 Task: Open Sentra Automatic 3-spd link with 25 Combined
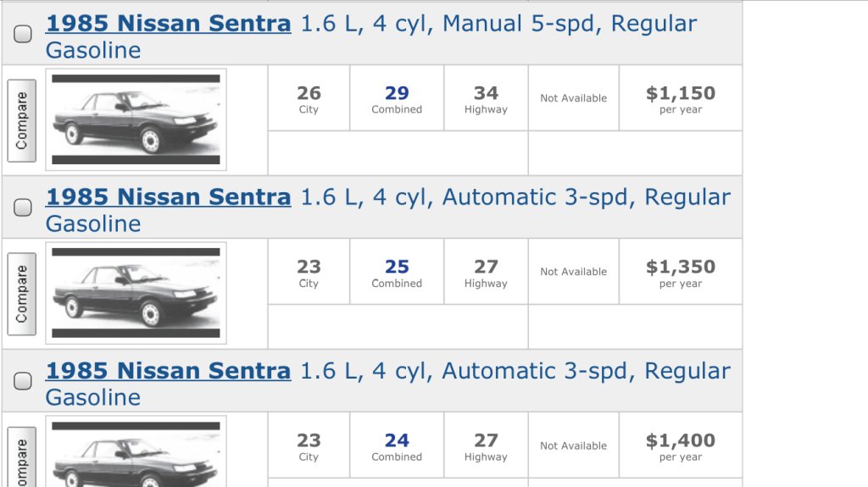tap(169, 197)
